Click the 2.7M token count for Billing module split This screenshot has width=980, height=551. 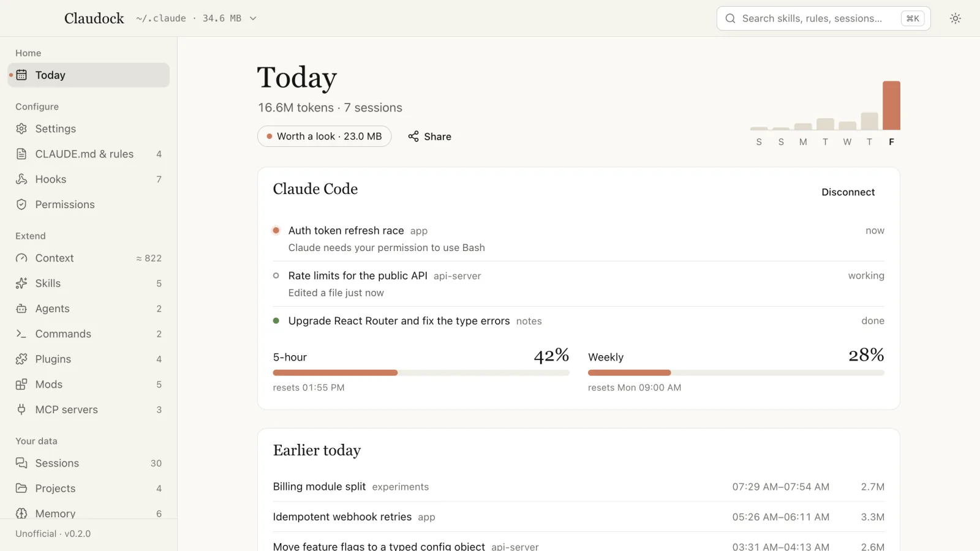coord(873,487)
